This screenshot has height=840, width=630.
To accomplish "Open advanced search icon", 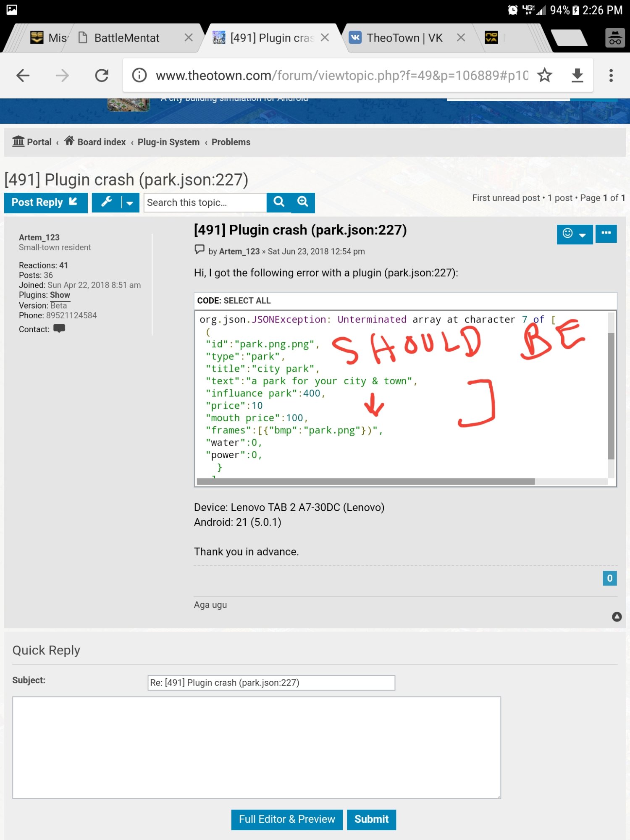I will tap(303, 203).
